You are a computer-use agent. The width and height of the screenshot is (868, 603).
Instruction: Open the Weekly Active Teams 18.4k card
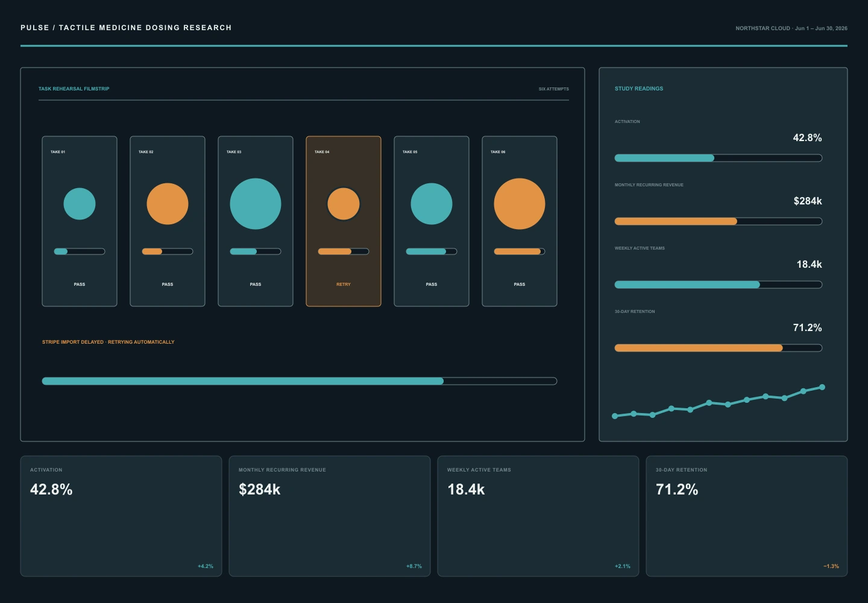[538, 516]
